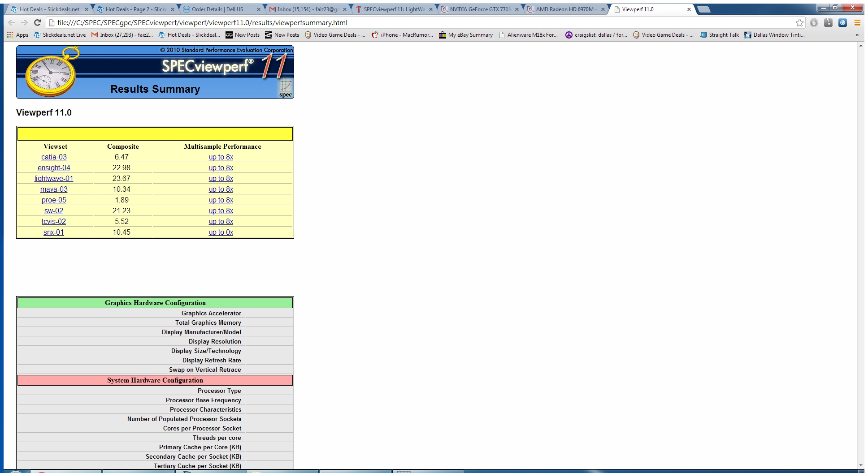The height and width of the screenshot is (473, 868).
Task: Open the Chrome hamburger menu
Action: coord(857,22)
